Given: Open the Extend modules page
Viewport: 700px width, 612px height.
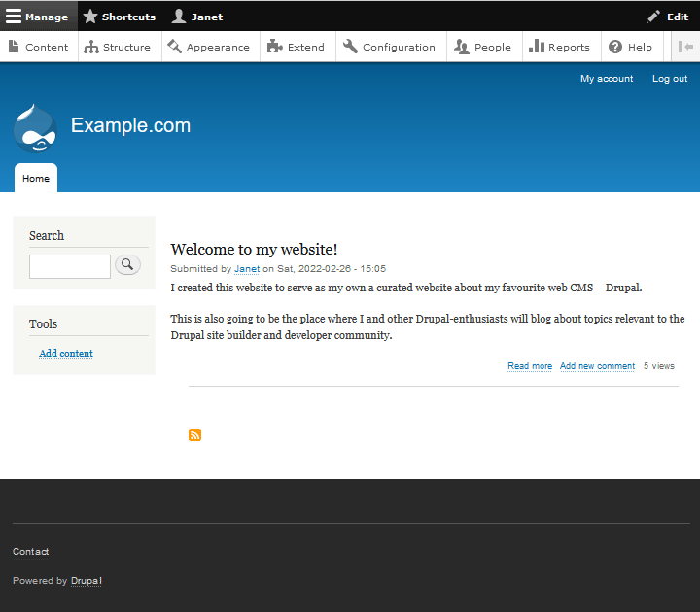Looking at the screenshot, I should coord(296,47).
